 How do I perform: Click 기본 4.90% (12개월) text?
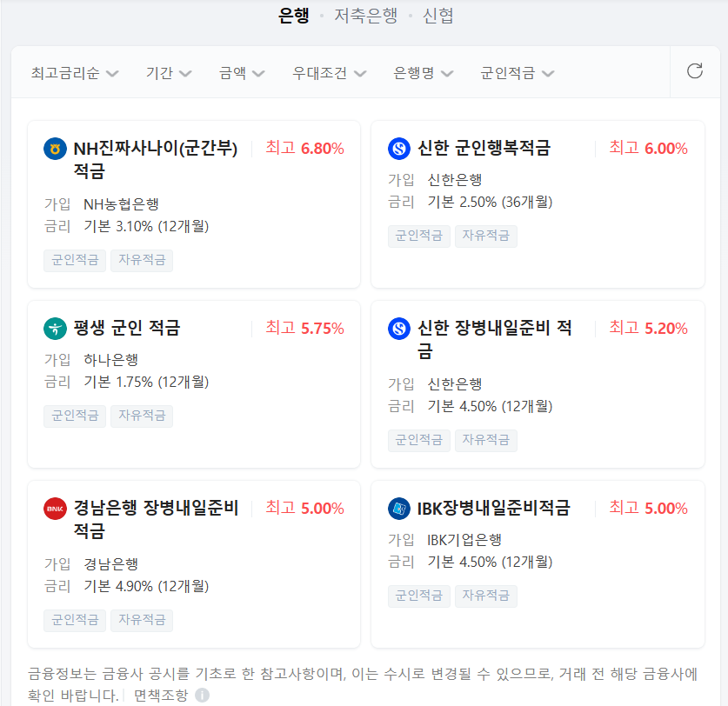click(x=146, y=587)
